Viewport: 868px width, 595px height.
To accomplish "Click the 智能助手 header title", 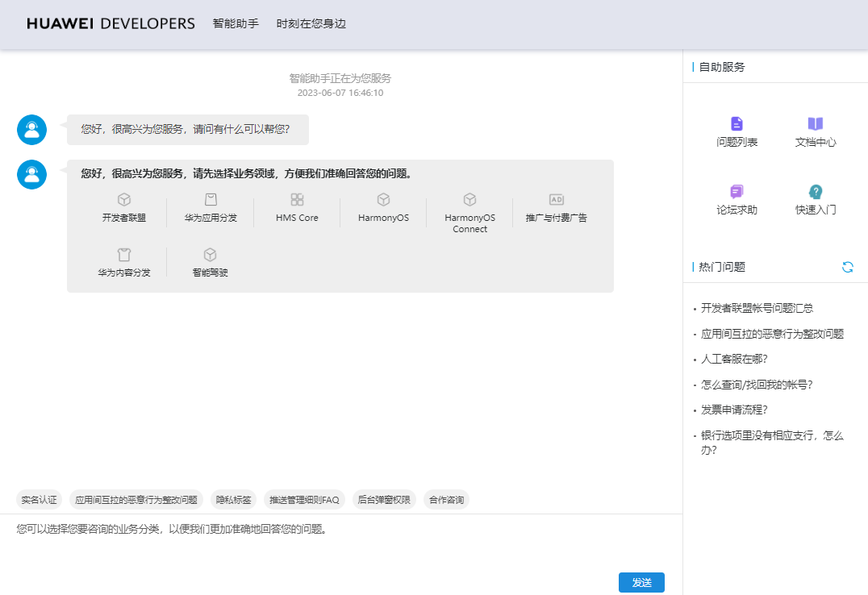I will [x=236, y=24].
